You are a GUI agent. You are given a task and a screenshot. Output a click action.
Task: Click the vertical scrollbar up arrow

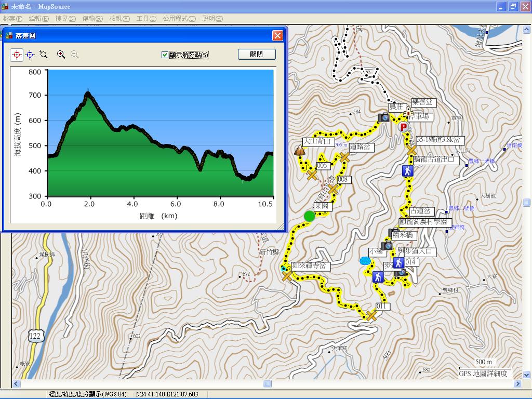(x=527, y=30)
